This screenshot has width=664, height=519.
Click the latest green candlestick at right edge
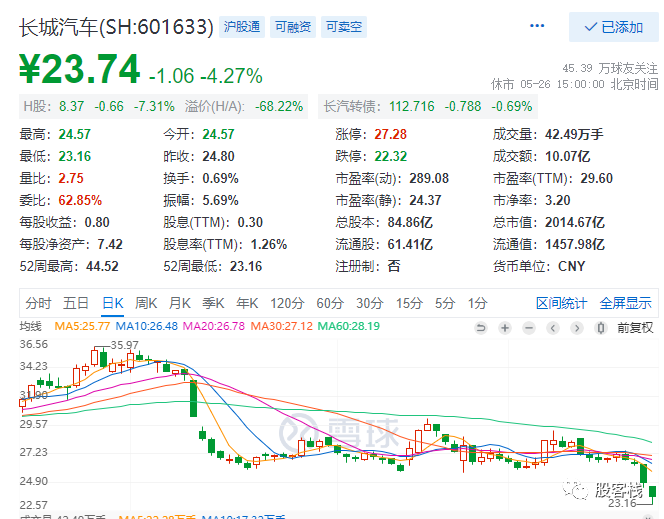[x=653, y=491]
